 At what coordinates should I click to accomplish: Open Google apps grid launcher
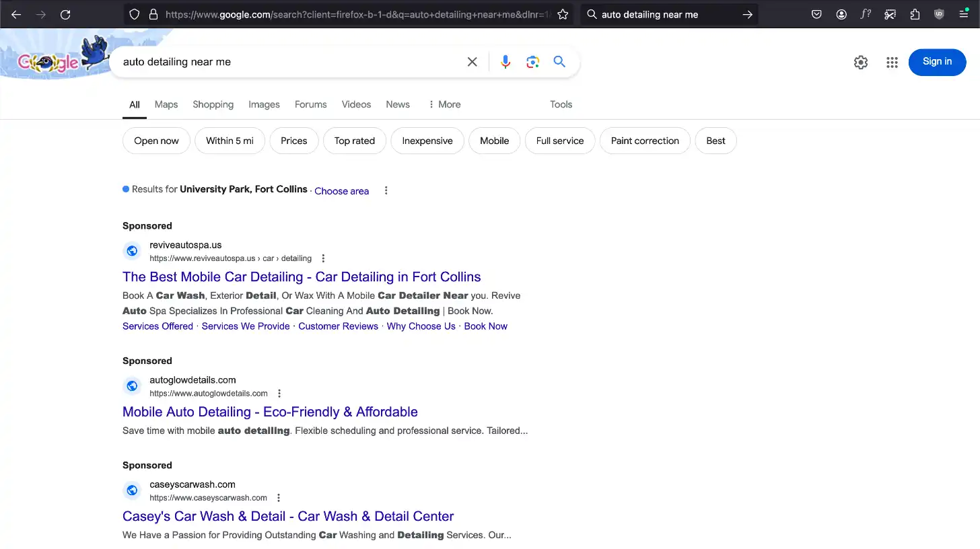[x=892, y=63]
